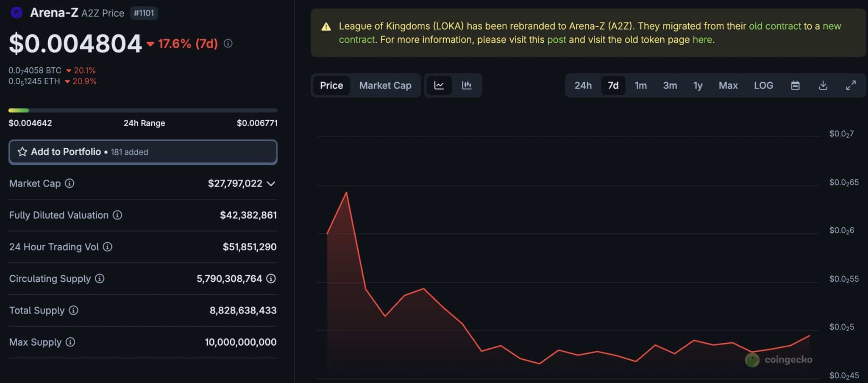Toggle the chart to Market Cap view
This screenshot has height=383, width=868.
click(385, 85)
